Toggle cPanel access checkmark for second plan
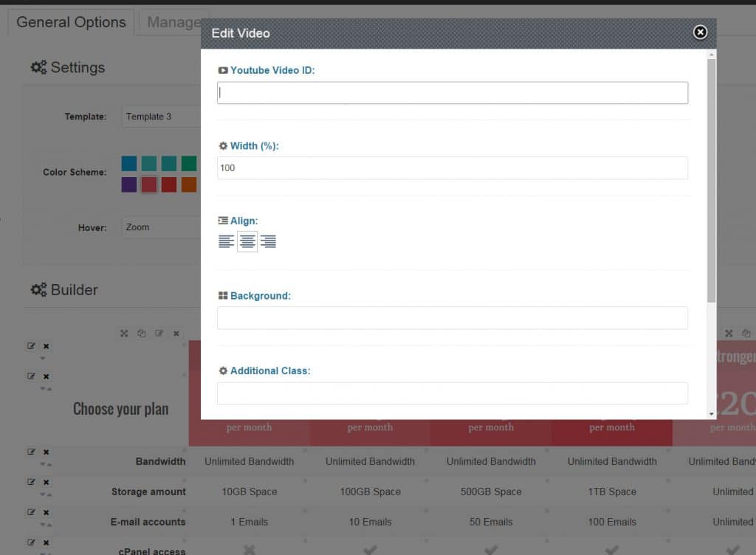Viewport: 756px width, 555px height. [370, 550]
